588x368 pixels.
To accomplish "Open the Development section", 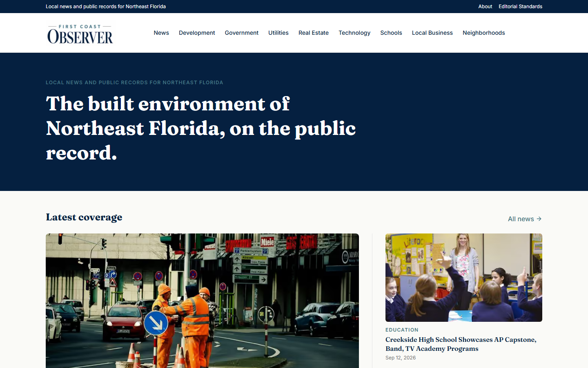I will (197, 33).
